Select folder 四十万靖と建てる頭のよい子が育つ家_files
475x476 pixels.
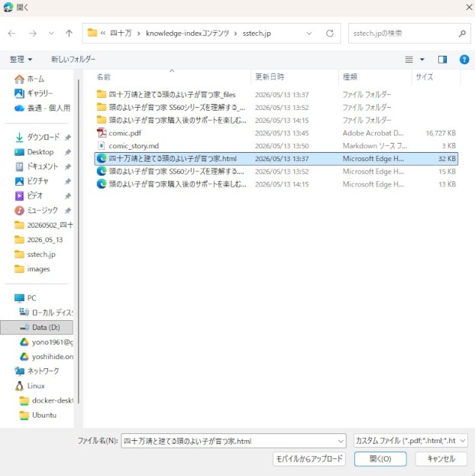[x=276, y=95]
